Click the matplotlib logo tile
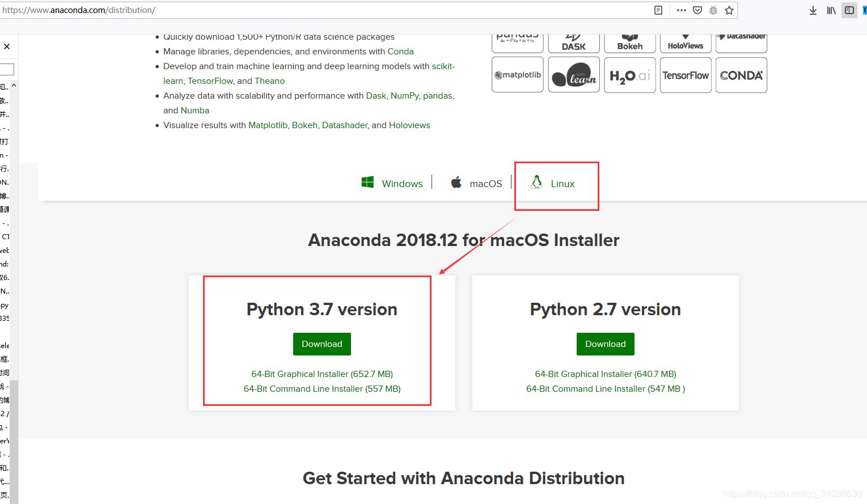The image size is (867, 504). pos(518,75)
